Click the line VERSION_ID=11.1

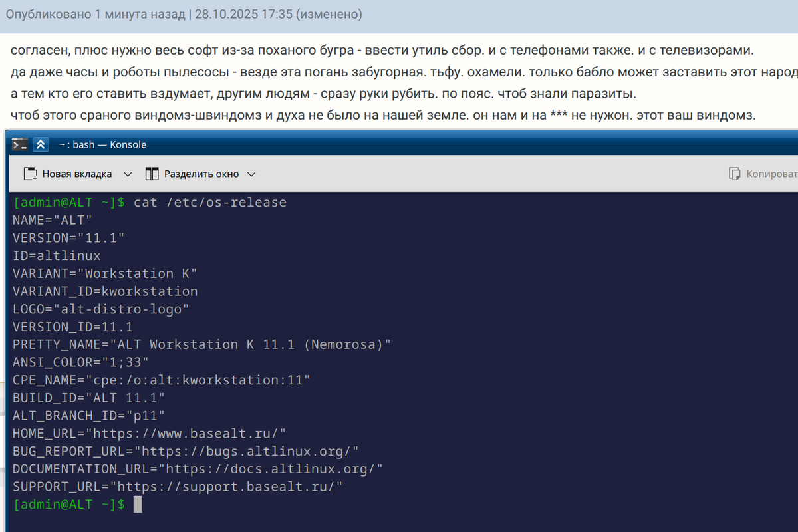[x=72, y=327]
